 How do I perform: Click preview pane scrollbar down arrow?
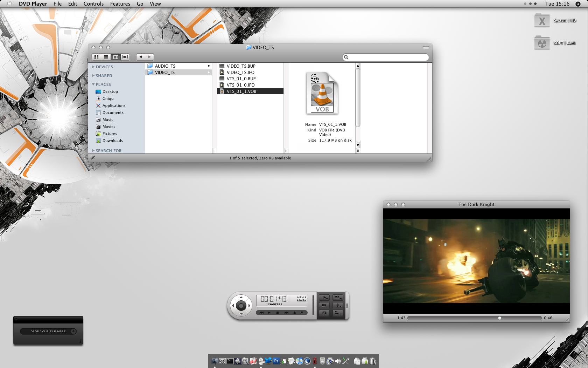click(358, 145)
